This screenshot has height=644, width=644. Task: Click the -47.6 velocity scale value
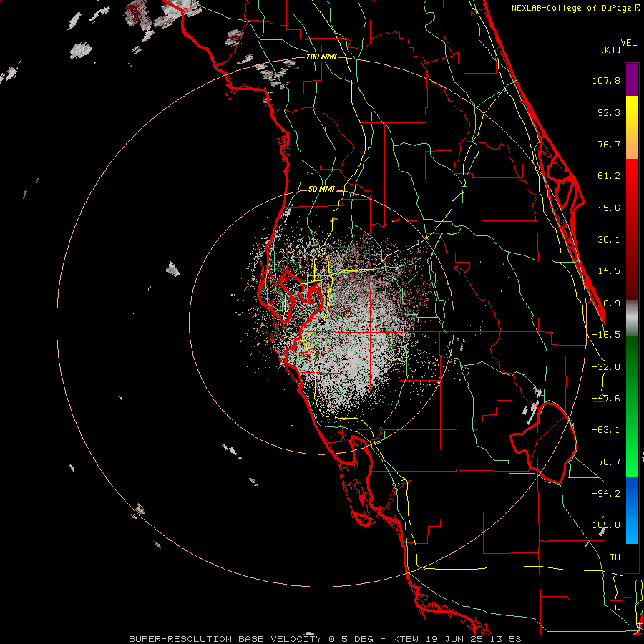click(x=606, y=399)
